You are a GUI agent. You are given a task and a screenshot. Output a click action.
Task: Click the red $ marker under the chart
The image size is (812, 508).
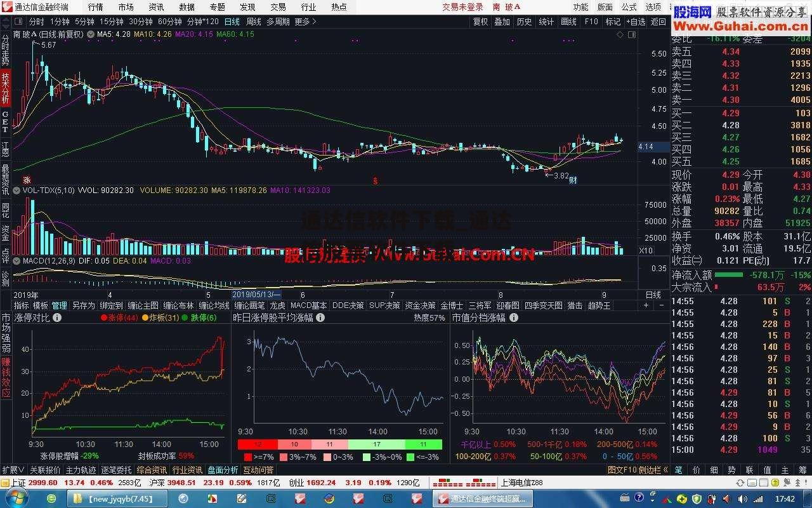point(375,181)
